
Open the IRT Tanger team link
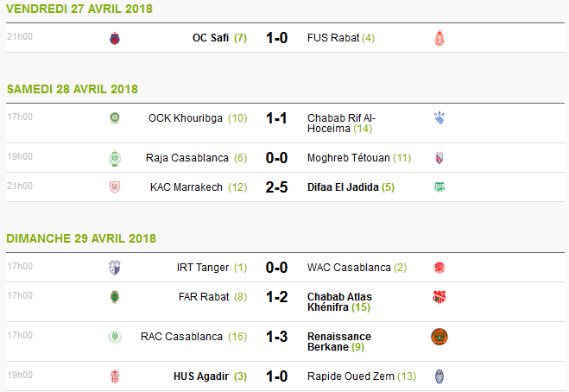tap(203, 268)
